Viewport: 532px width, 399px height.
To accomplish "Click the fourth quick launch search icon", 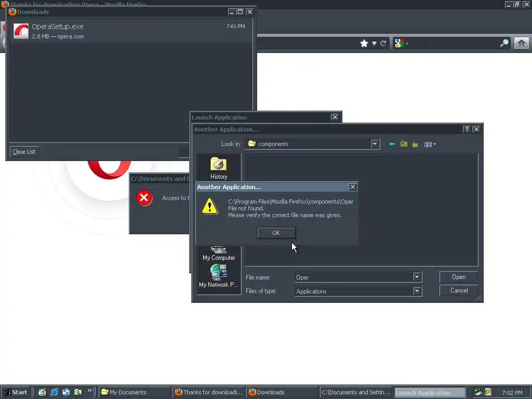I will point(78,392).
